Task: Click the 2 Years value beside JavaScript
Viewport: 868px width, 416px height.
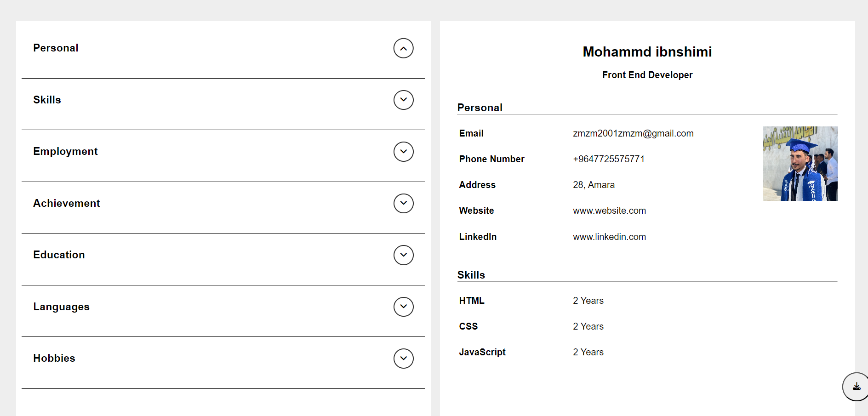Action: [588, 352]
